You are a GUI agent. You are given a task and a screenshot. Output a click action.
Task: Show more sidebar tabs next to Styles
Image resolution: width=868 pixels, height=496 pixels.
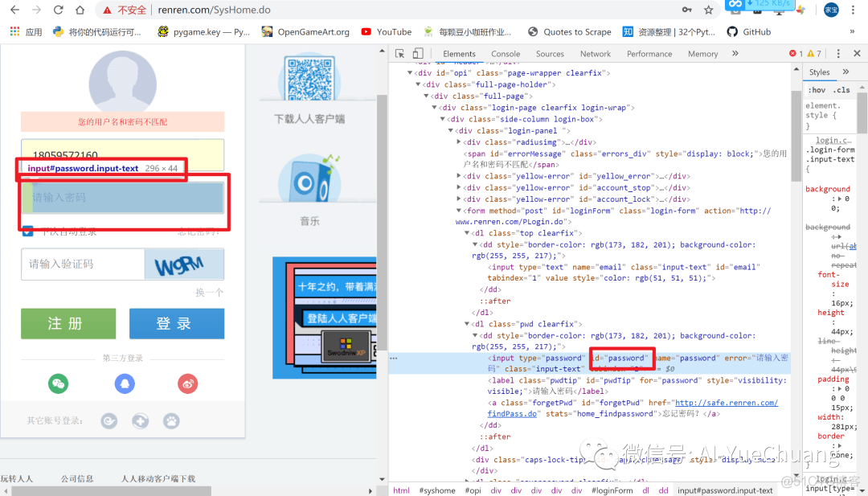coord(845,72)
